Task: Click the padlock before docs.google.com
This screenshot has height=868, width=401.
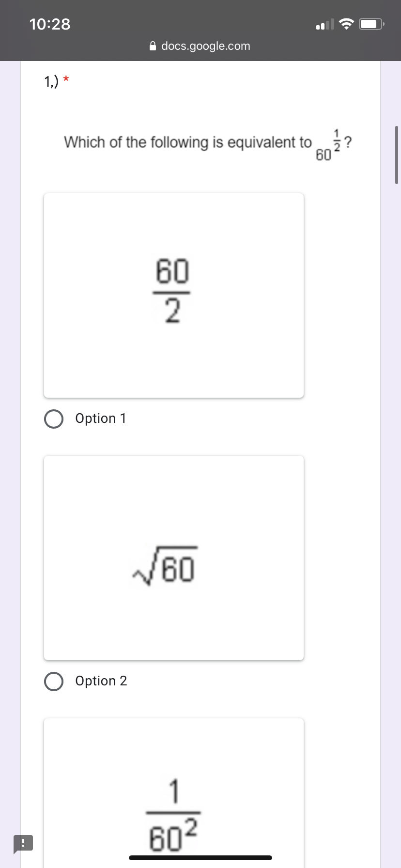Action: pyautogui.click(x=152, y=46)
